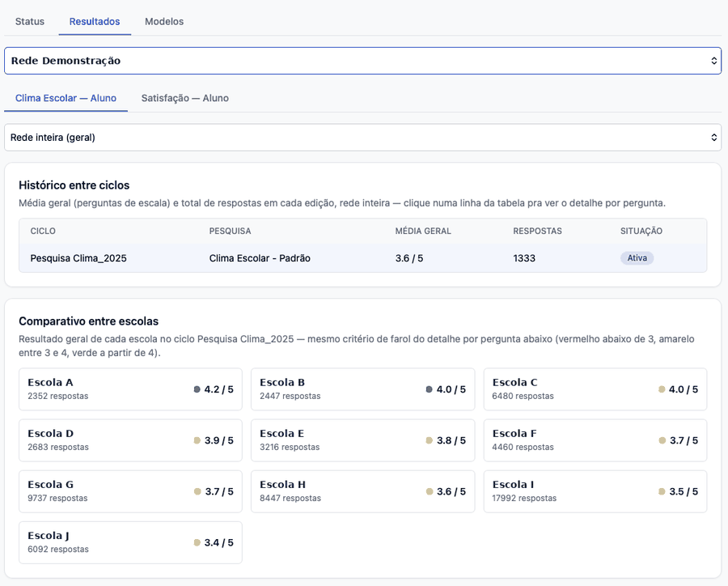Open the Escola B card
This screenshot has height=586, width=728.
362,389
